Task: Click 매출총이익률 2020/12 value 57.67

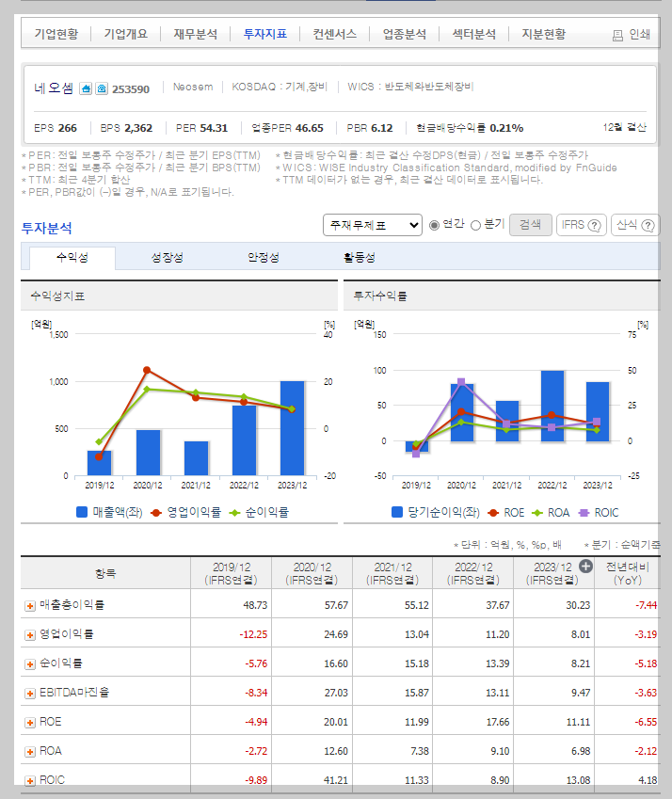Action: [x=336, y=605]
